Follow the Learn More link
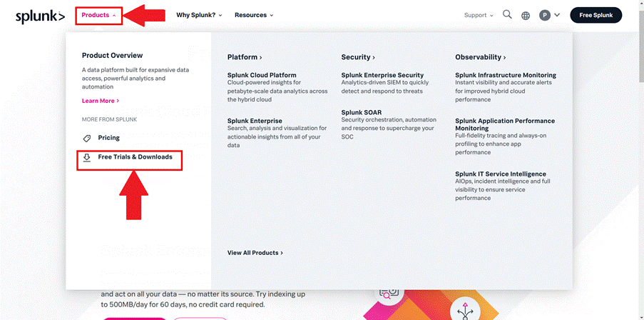 100,101
